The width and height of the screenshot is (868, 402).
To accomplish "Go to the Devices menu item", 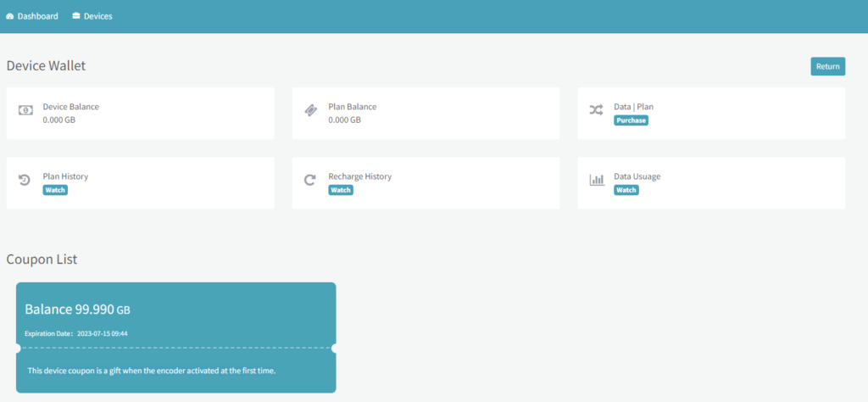I will [97, 16].
